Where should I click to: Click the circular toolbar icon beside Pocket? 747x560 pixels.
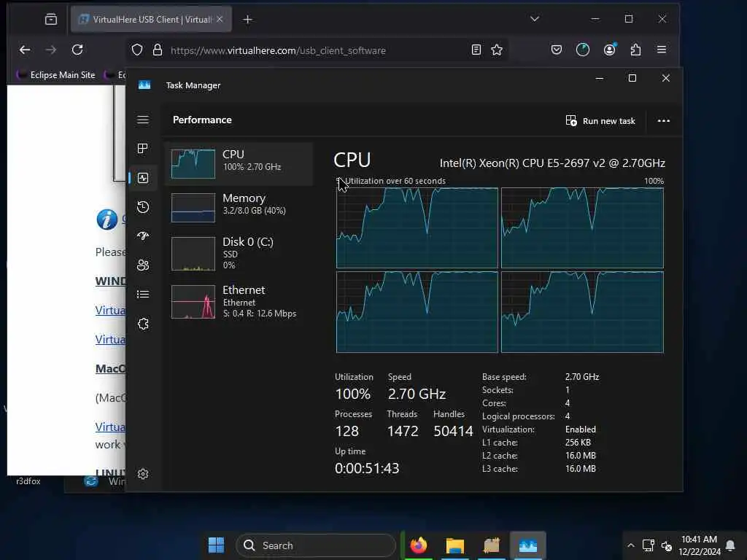(583, 50)
